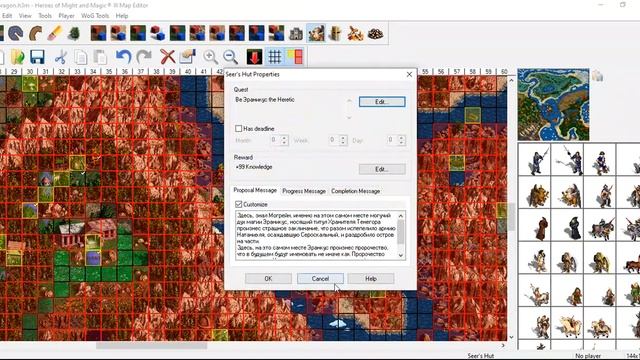
Task: Increase the Month deadline value
Action: tap(284, 138)
